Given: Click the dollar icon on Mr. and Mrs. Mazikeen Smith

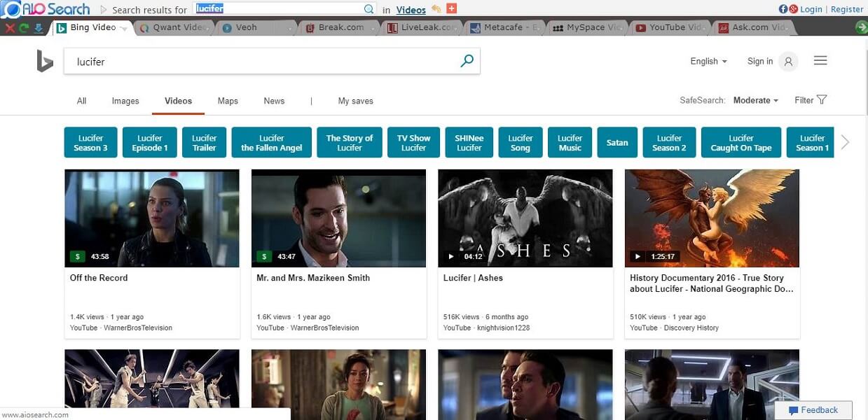Looking at the screenshot, I should click(x=264, y=257).
